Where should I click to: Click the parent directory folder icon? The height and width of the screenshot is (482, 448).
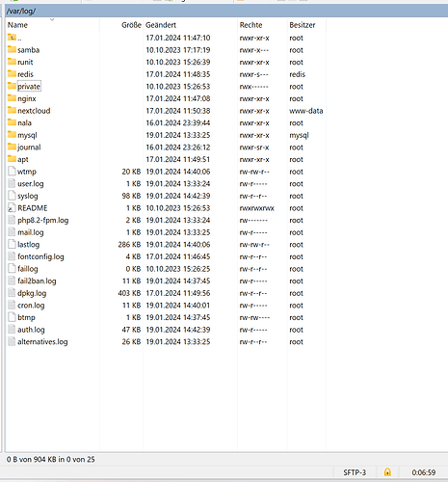(x=12, y=38)
